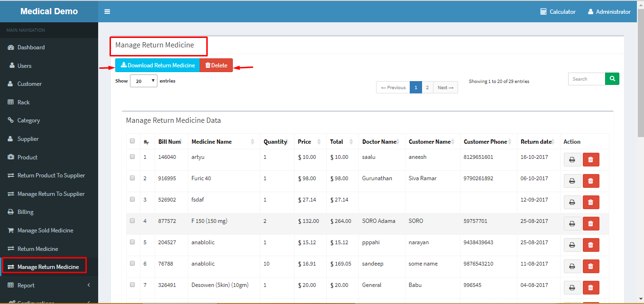Check the box for row 1 artyu
The height and width of the screenshot is (304, 644).
(x=132, y=157)
